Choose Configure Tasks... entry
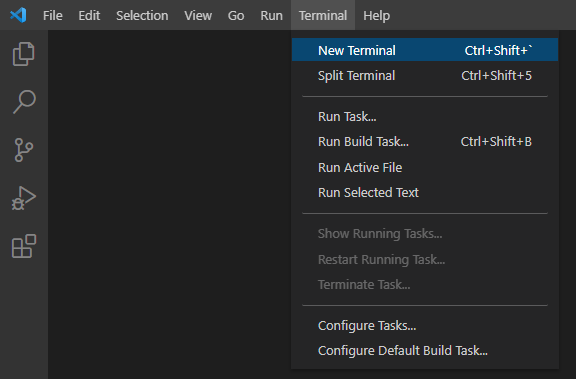This screenshot has height=379, width=576. tap(425, 325)
